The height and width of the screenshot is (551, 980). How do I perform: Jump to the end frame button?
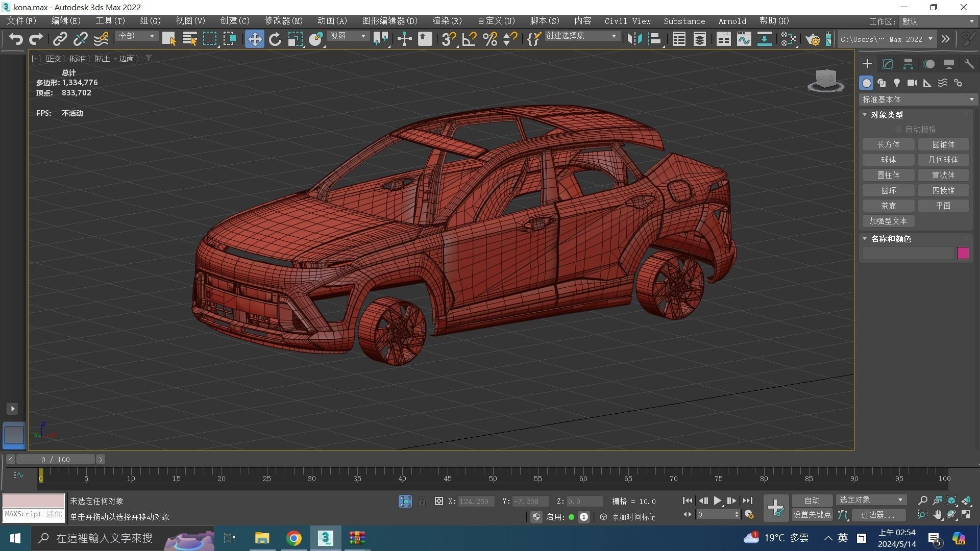[x=748, y=501]
